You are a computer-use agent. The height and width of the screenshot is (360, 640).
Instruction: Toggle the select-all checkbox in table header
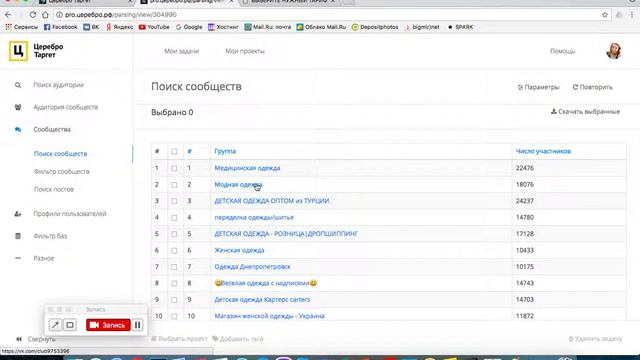click(x=174, y=151)
